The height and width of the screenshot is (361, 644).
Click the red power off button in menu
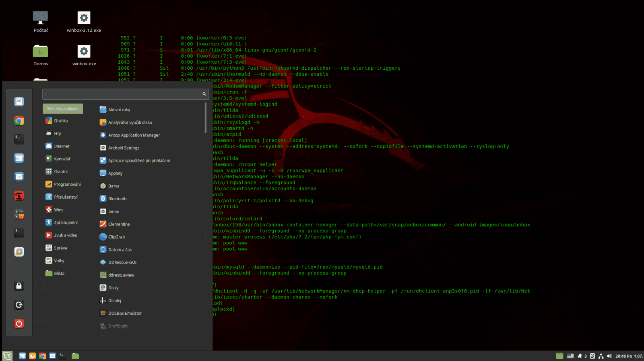point(19,324)
